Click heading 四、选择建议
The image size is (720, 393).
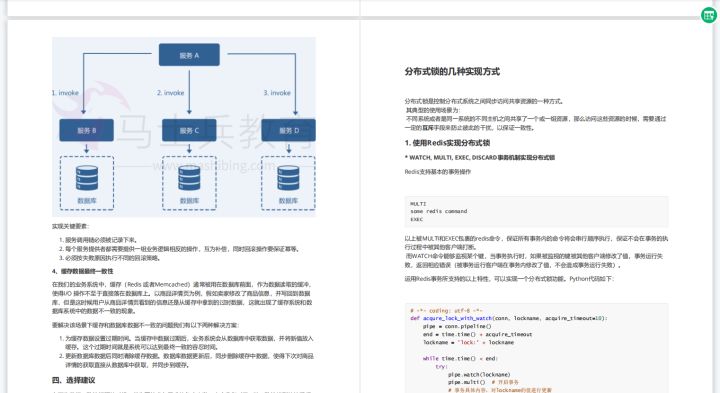74,380
